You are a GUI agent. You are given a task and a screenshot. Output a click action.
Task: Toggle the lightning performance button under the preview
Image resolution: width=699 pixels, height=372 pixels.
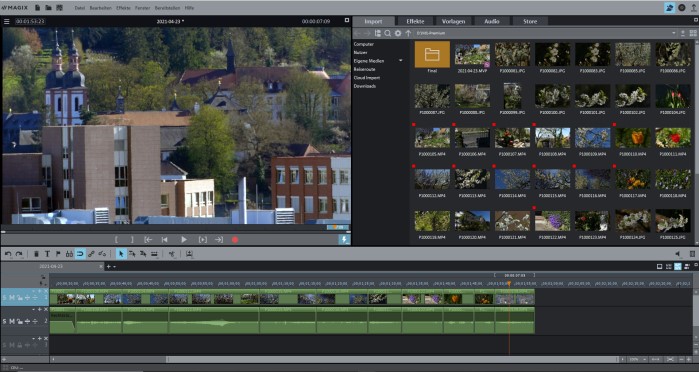344,240
